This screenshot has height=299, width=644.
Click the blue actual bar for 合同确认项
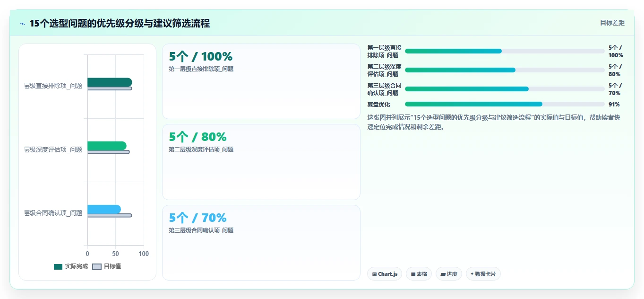pyautogui.click(x=104, y=209)
